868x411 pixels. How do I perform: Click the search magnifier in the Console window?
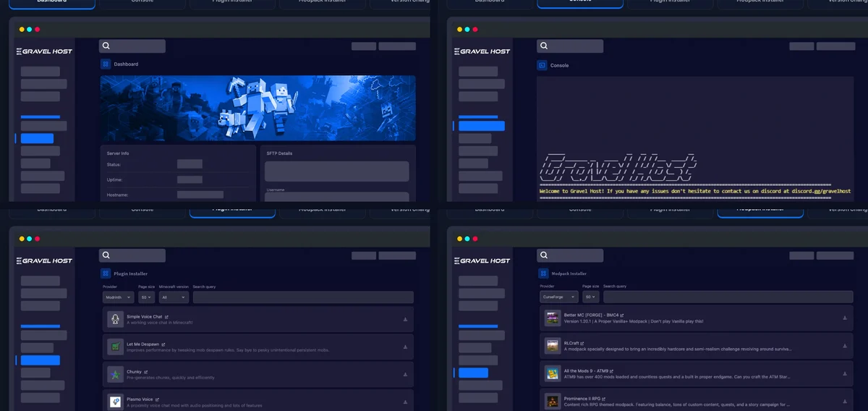[544, 46]
